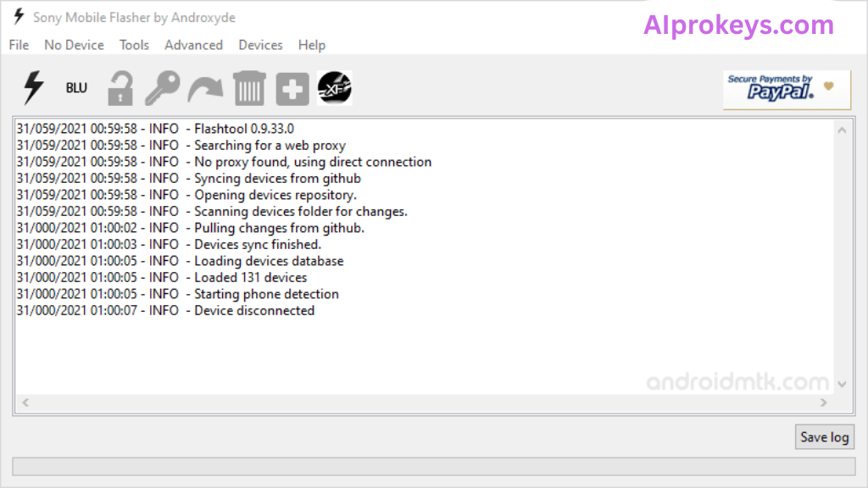Image resolution: width=868 pixels, height=488 pixels.
Task: Select the 'No proxy found, using direct connection' line
Action: (x=224, y=162)
